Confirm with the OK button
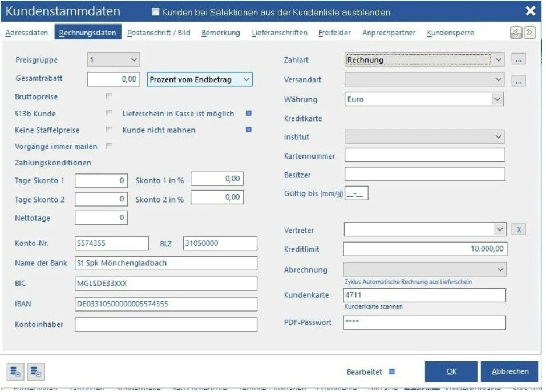The width and height of the screenshot is (546, 392). click(x=451, y=371)
